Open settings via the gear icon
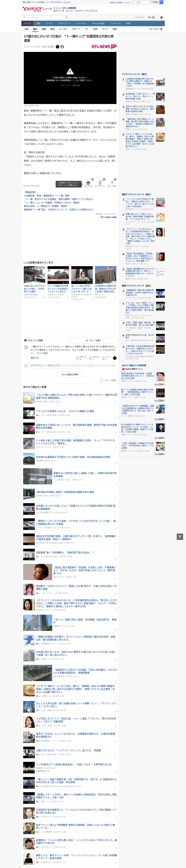The height and width of the screenshot is (868, 186). click(161, 18)
